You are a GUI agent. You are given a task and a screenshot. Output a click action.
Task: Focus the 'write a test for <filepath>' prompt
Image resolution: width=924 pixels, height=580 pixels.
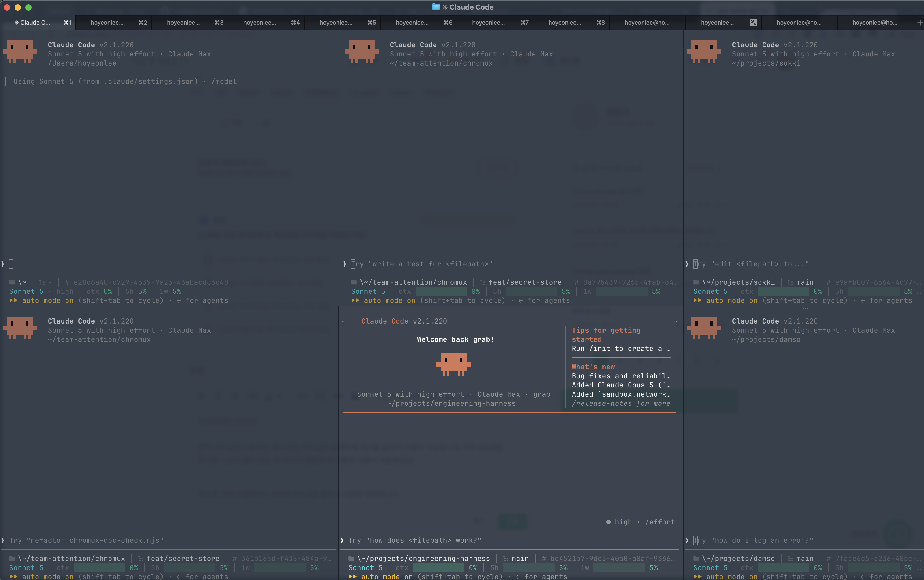coord(512,264)
